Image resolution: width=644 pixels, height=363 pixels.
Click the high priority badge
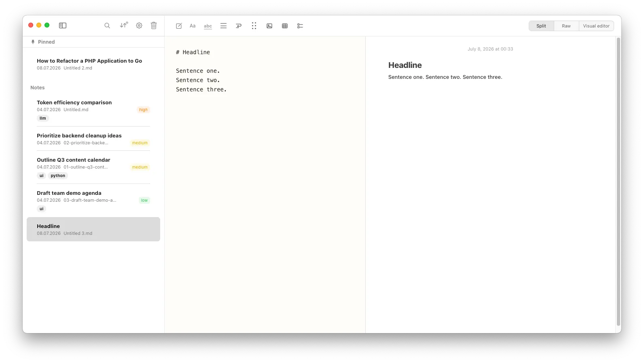pyautogui.click(x=143, y=110)
